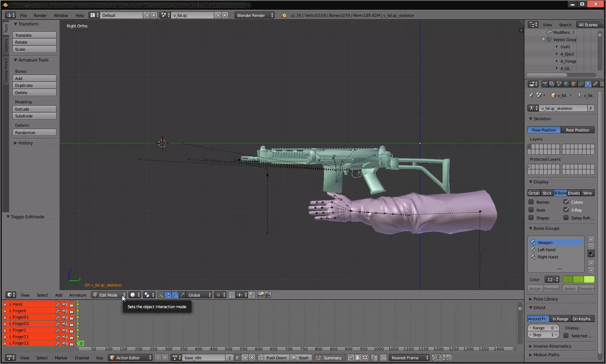Open the Constraints chain-link properties tab
The width and height of the screenshot is (606, 364).
point(581,84)
